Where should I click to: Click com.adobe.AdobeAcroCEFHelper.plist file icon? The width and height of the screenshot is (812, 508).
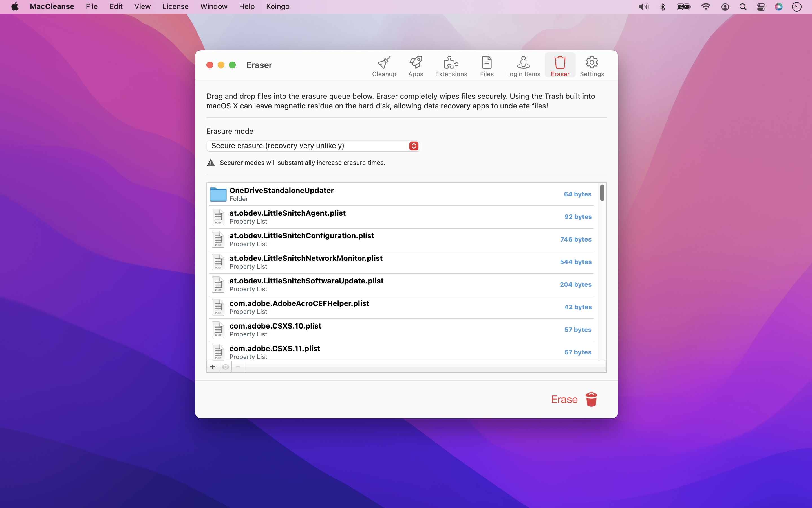point(218,307)
